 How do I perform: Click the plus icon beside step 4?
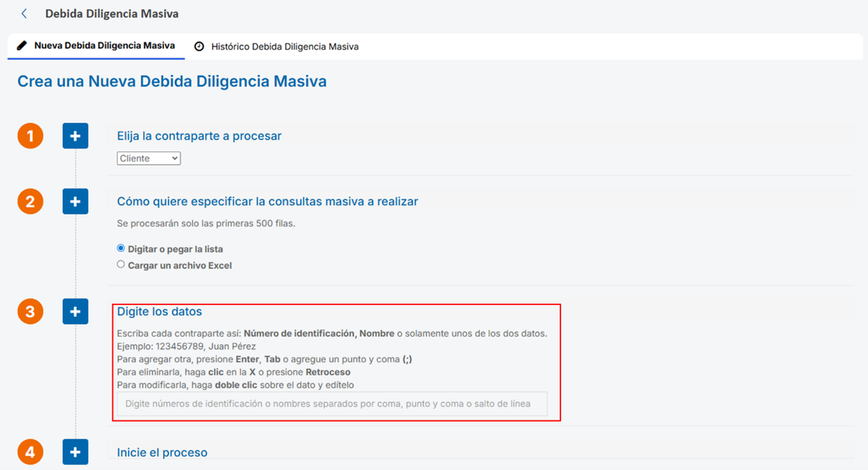pyautogui.click(x=75, y=452)
